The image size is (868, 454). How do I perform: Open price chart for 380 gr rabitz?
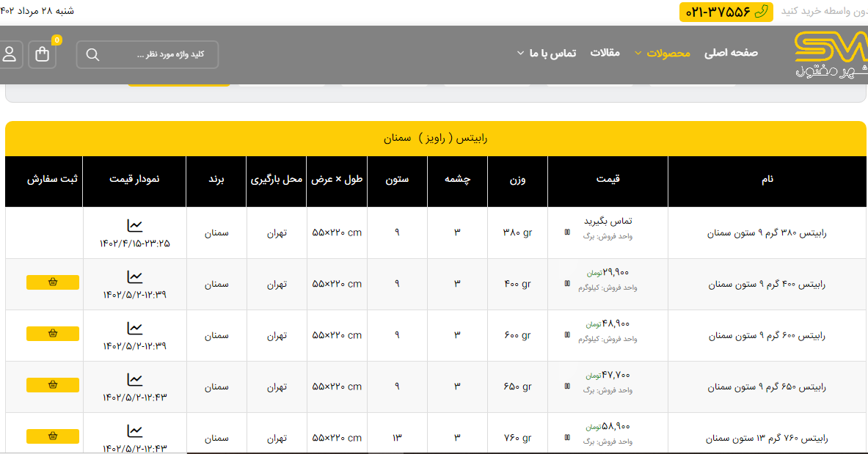(x=134, y=226)
